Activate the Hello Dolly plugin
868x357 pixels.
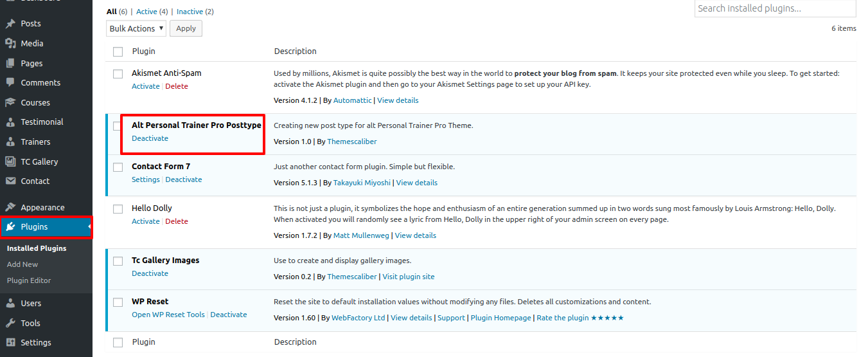pyautogui.click(x=146, y=221)
